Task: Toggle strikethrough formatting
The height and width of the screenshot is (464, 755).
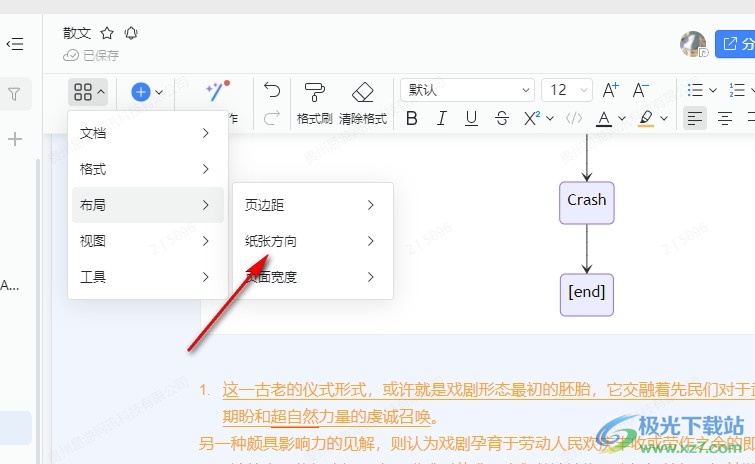Action: [x=502, y=118]
